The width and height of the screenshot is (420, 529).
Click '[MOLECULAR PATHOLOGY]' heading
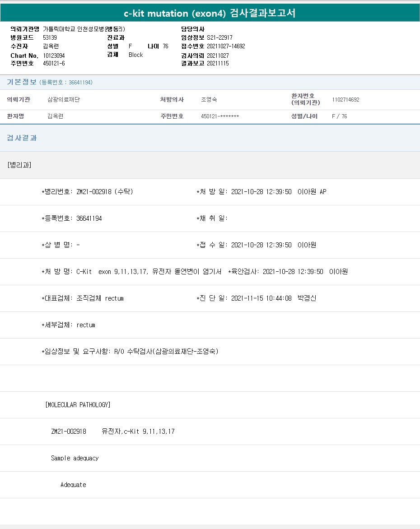(x=78, y=405)
